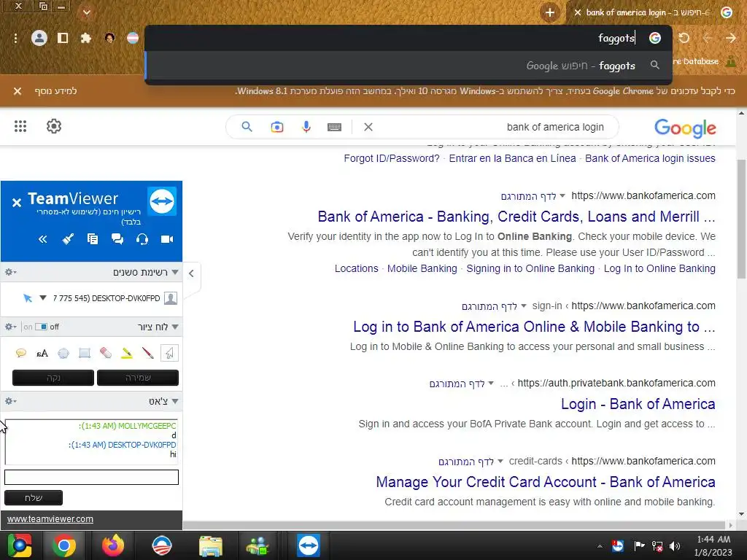Click the learn more link (למידע נוסף) in infobar

(x=55, y=91)
